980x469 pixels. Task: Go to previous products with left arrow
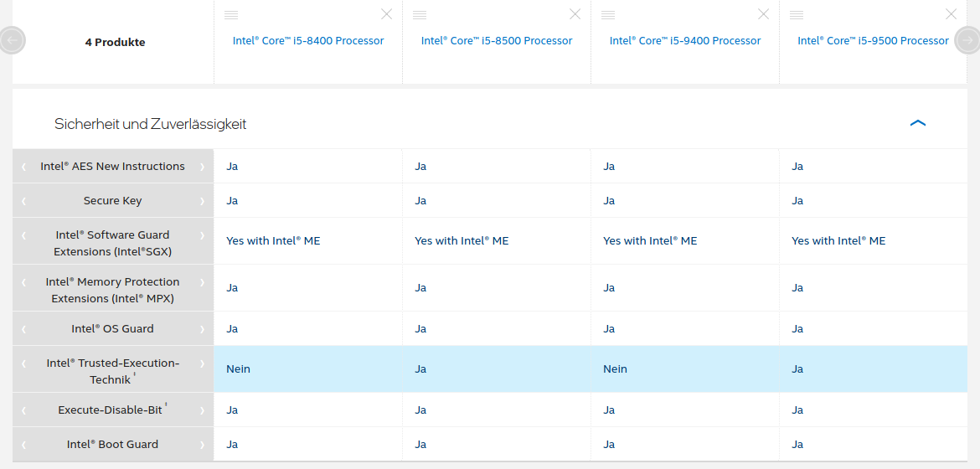12,41
